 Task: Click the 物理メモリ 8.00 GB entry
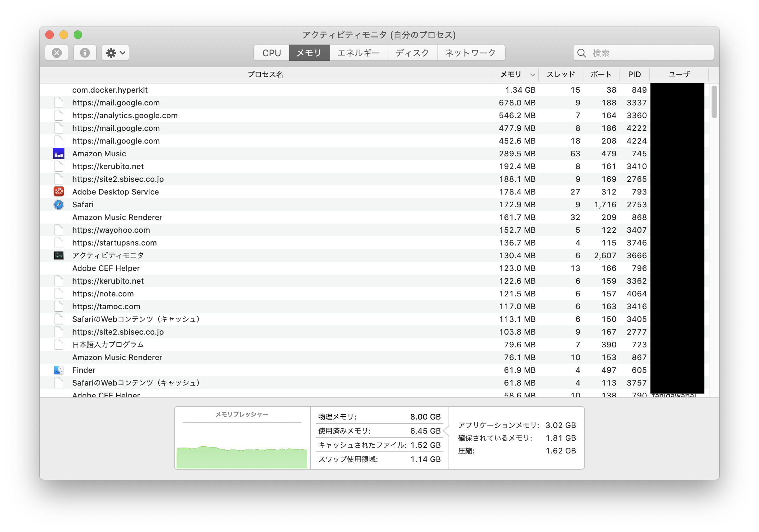click(x=379, y=417)
